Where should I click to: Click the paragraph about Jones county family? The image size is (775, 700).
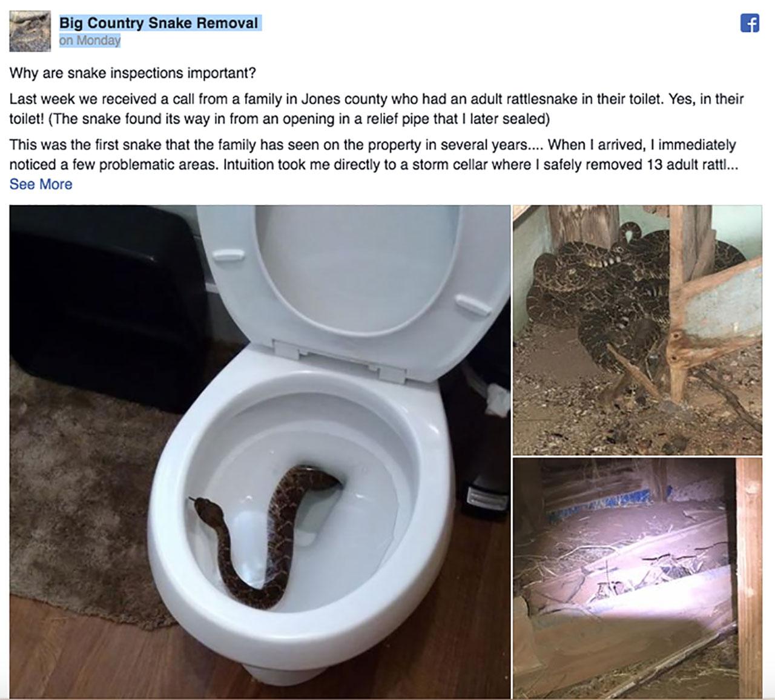click(377, 108)
